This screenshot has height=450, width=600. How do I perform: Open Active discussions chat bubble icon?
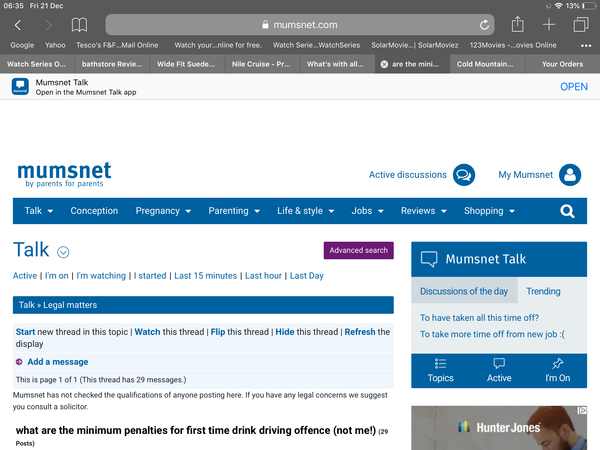coord(463,175)
